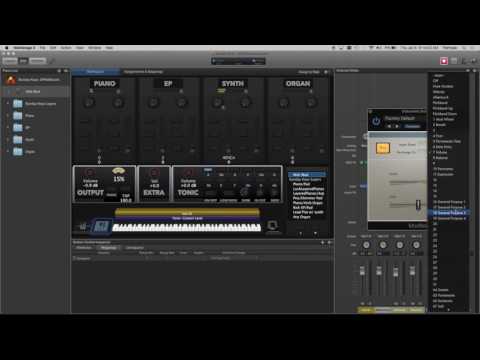Click the yellow layer bar above keyboard

(187, 212)
